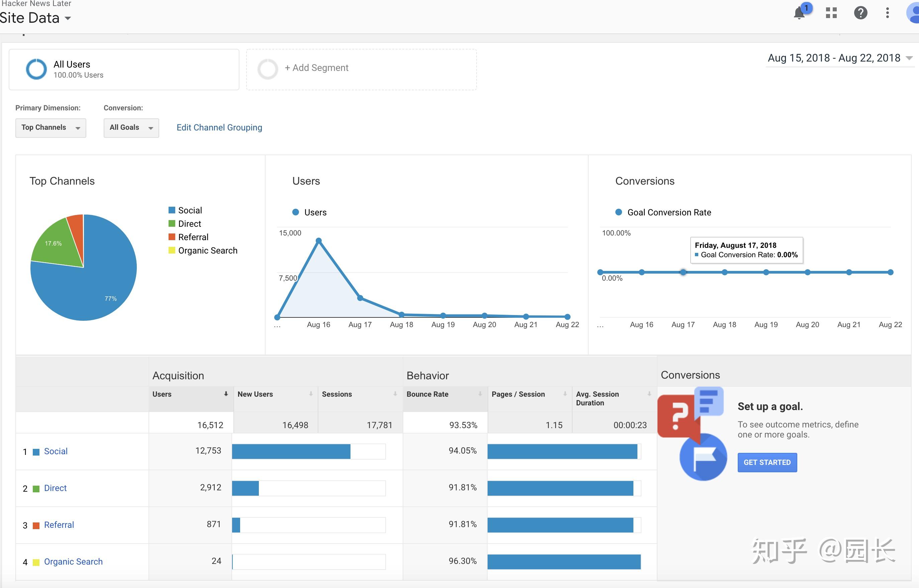
Task: Click the green 17.6% Direct pie slice
Action: point(57,244)
